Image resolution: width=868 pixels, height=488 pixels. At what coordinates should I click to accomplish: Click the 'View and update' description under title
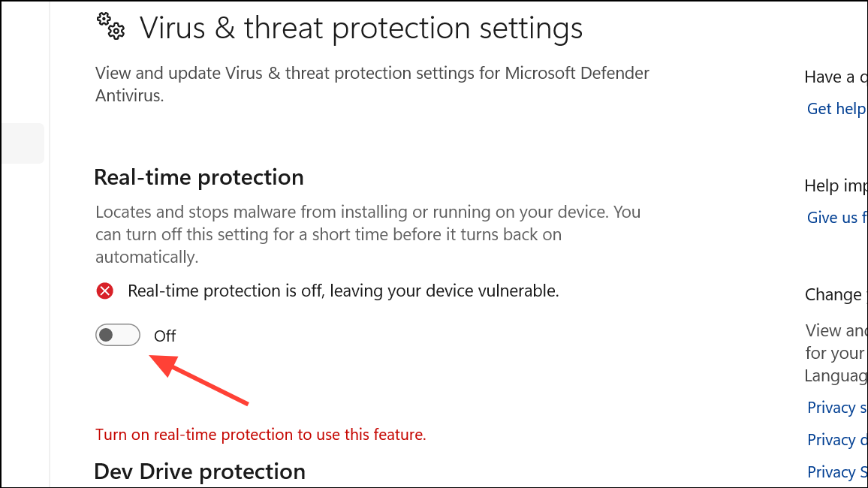coord(372,84)
